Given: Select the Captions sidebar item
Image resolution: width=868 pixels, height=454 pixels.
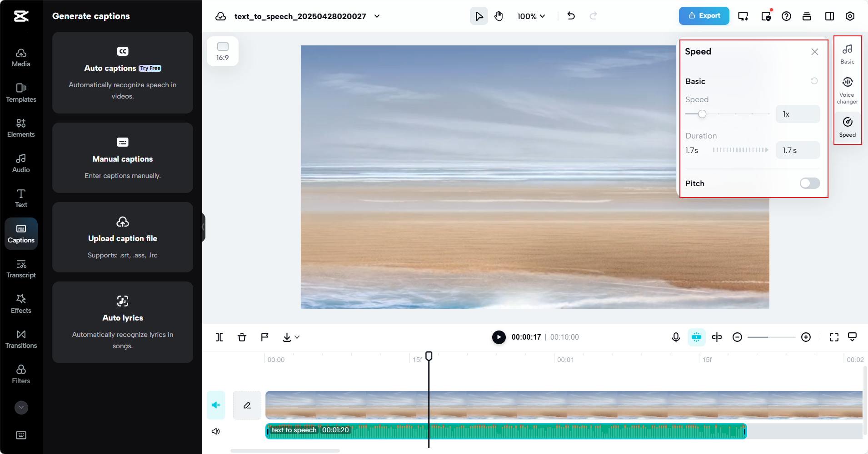Looking at the screenshot, I should [x=21, y=234].
